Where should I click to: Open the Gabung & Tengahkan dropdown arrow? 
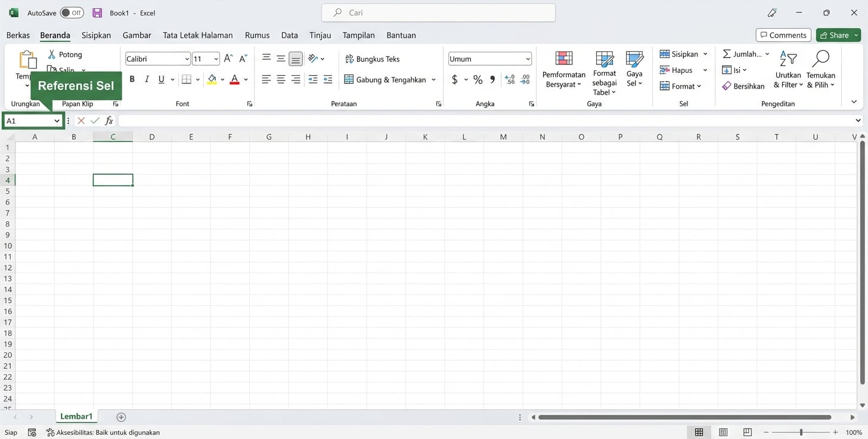433,80
